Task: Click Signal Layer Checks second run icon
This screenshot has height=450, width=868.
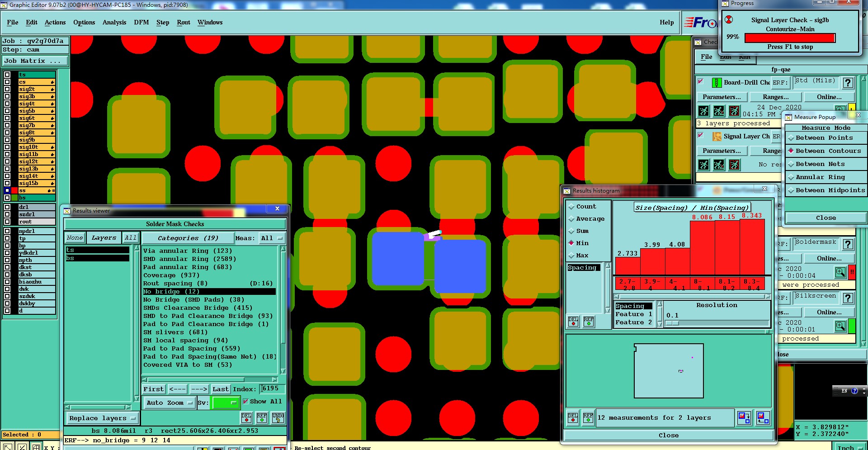Action: pyautogui.click(x=719, y=165)
